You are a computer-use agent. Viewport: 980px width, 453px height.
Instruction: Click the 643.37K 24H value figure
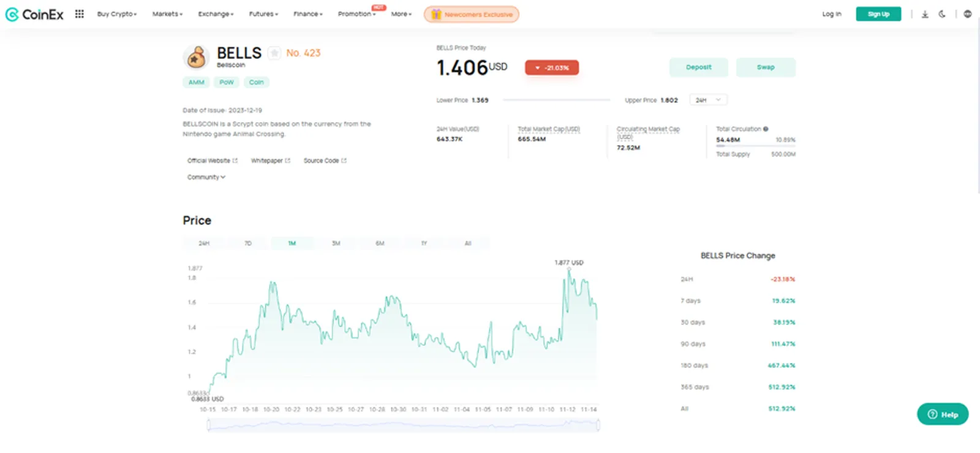[x=450, y=139]
